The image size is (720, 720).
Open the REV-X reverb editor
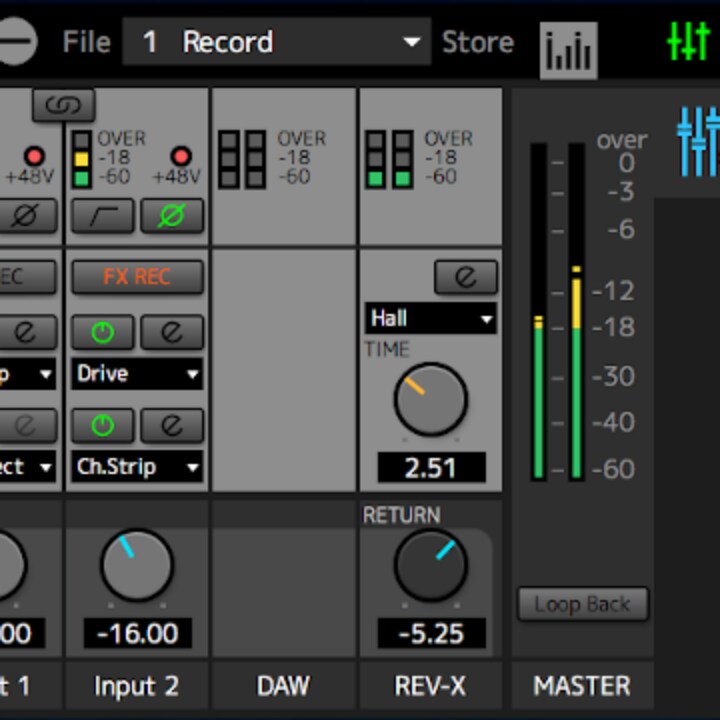465,276
